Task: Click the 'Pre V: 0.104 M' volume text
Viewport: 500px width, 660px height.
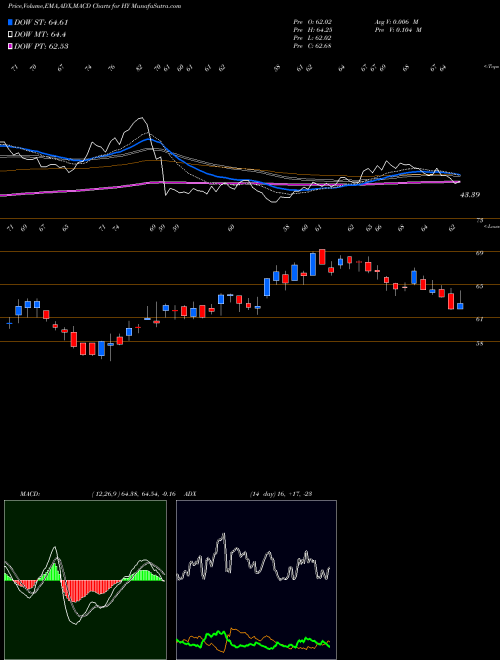Action: [397, 30]
